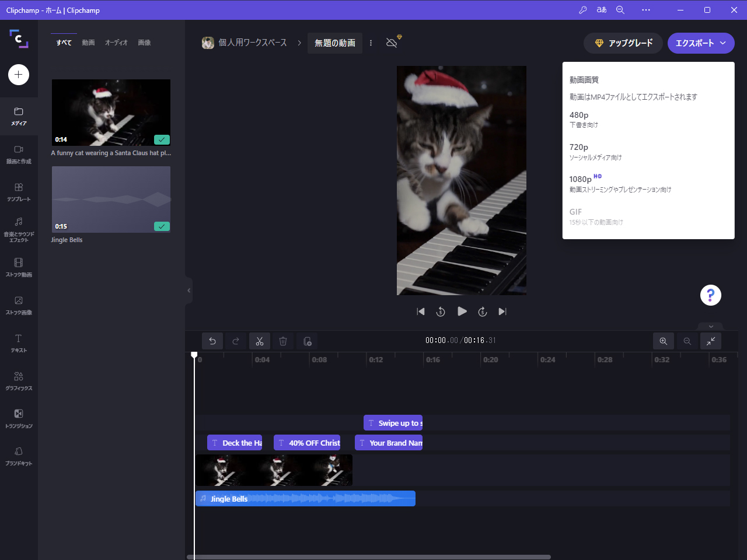The image size is (747, 560).
Task: Rewind 5 seconds in preview
Action: [x=441, y=311]
